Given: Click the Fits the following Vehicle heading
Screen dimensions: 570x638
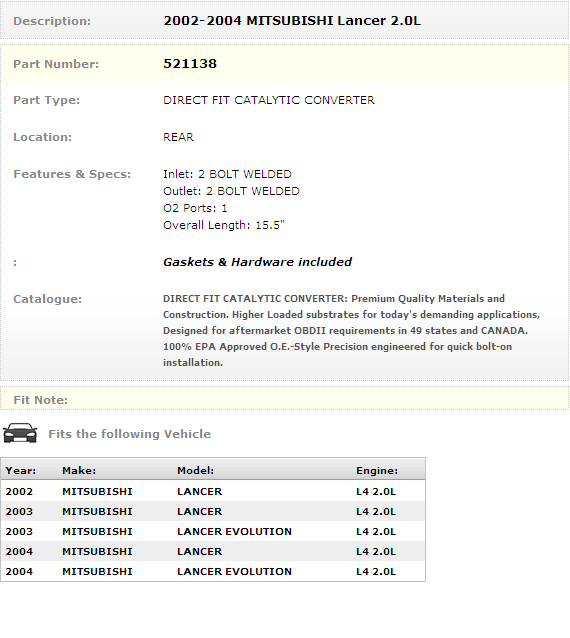Looking at the screenshot, I should 129,434.
